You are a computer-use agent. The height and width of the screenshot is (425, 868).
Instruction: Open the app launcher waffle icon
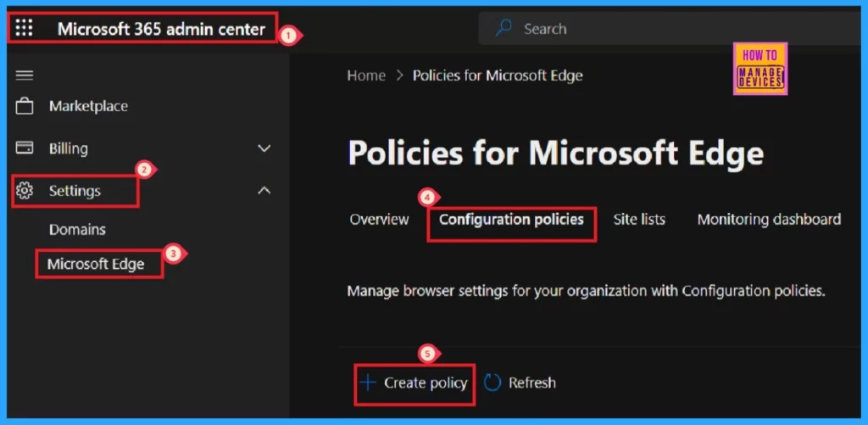click(x=24, y=28)
